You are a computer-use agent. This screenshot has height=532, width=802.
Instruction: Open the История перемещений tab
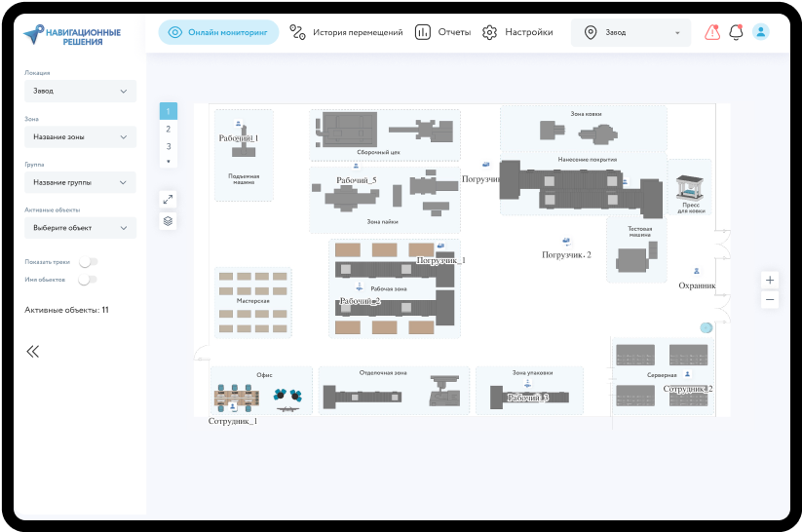(346, 32)
